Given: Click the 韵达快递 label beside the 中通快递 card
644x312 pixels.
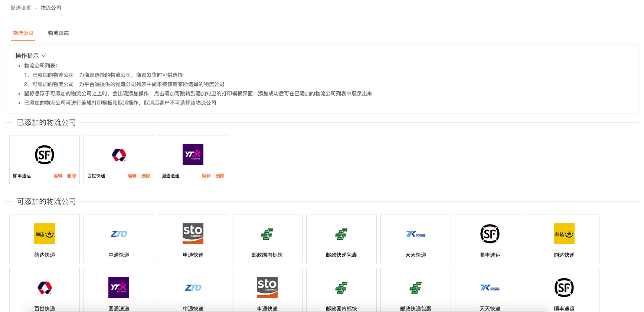Looking at the screenshot, I should [45, 255].
